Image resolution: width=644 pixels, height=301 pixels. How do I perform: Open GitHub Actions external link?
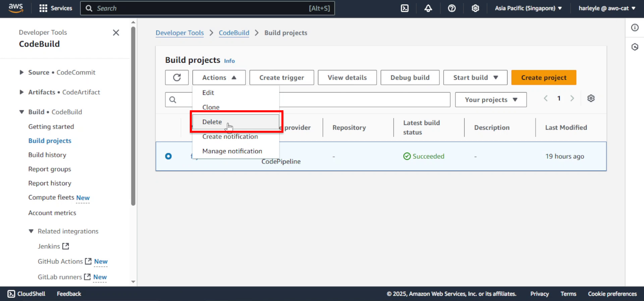point(64,261)
